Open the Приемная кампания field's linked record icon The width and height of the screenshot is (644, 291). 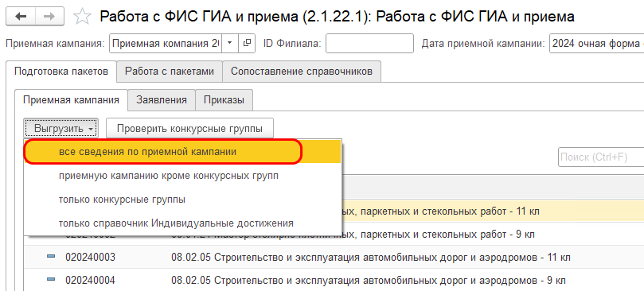(x=247, y=43)
